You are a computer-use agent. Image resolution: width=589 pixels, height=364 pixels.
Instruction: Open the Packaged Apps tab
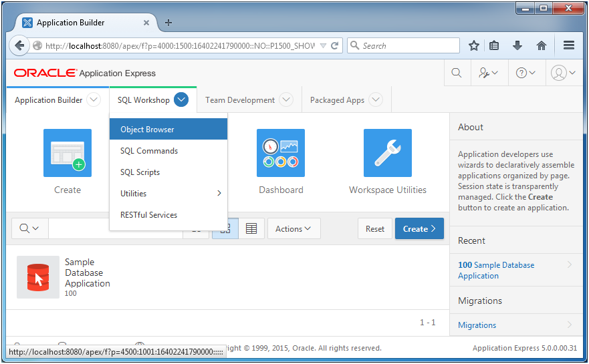point(337,100)
